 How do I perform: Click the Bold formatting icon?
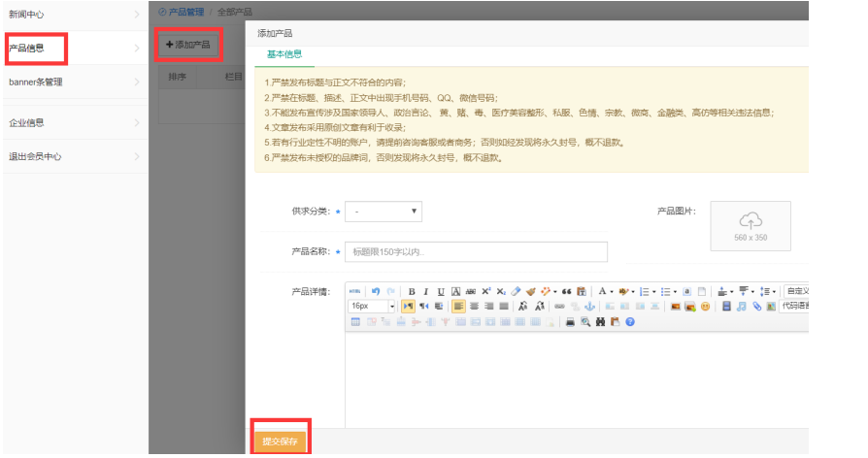click(x=412, y=291)
